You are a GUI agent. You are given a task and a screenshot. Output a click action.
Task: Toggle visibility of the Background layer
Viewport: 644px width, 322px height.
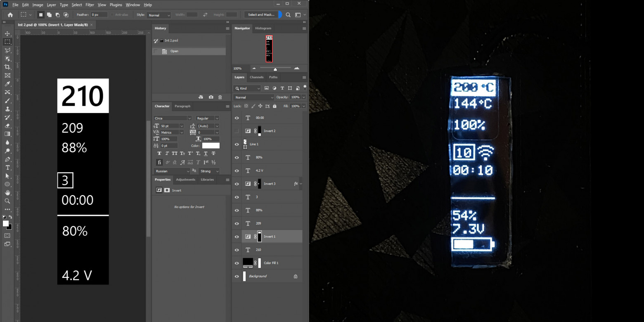(x=237, y=276)
